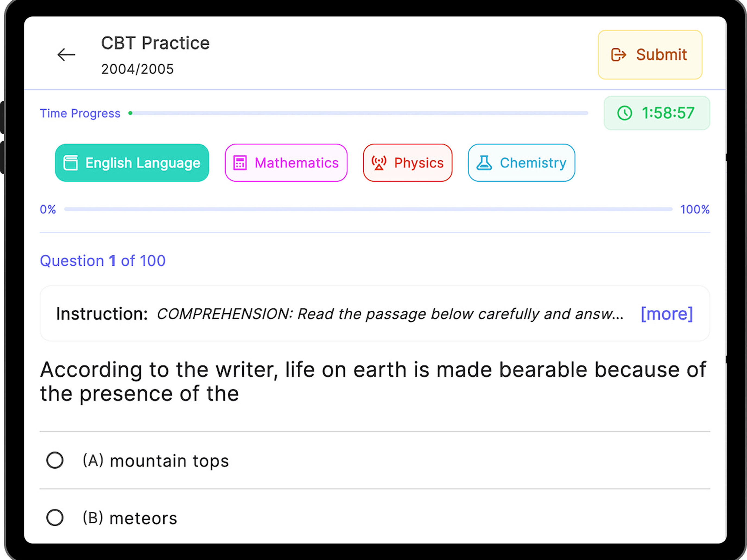
Task: Go back using the left arrow icon
Action: pos(66,55)
